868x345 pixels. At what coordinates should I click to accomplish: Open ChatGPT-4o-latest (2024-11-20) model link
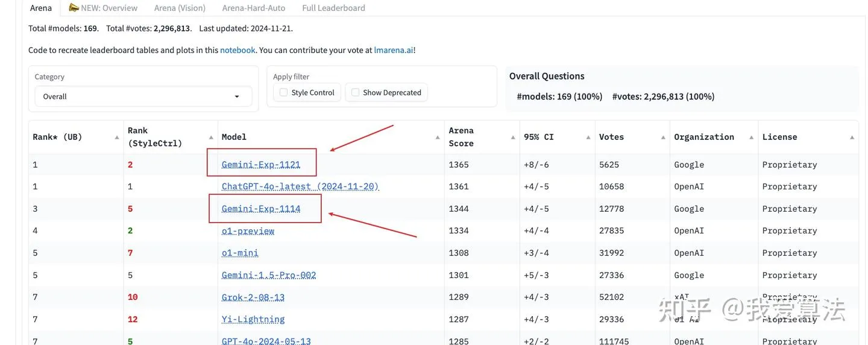(x=300, y=186)
